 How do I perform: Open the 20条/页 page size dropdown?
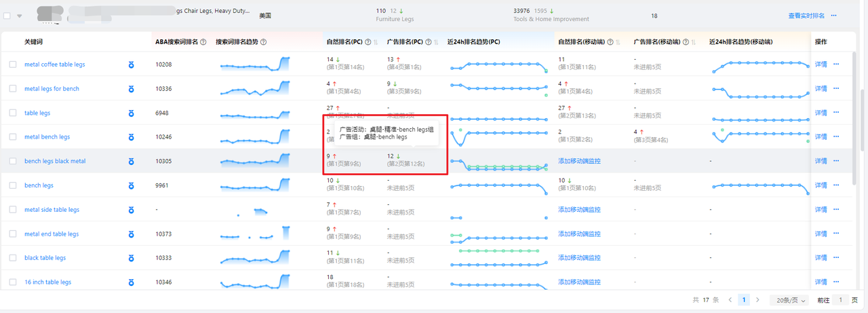tap(789, 299)
